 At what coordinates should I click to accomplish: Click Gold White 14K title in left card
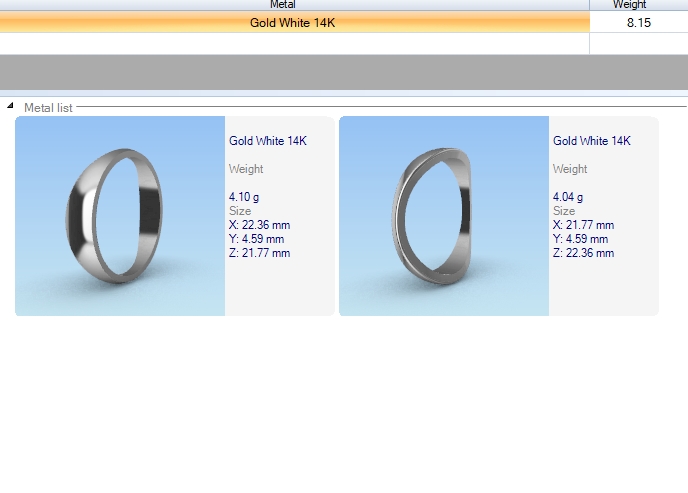tap(268, 141)
